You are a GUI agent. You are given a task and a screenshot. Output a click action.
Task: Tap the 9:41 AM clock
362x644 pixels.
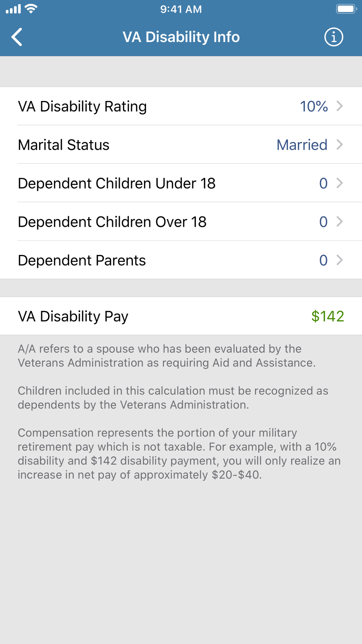181,9
